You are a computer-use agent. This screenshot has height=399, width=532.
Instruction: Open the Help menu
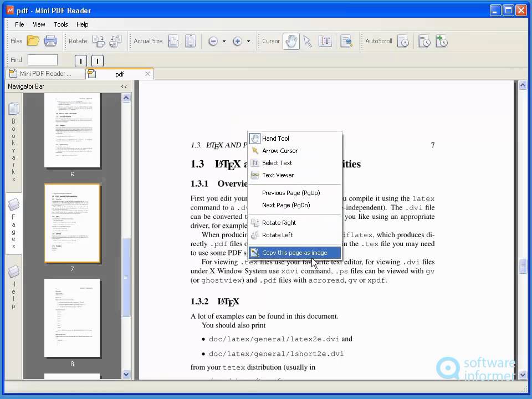coord(82,24)
